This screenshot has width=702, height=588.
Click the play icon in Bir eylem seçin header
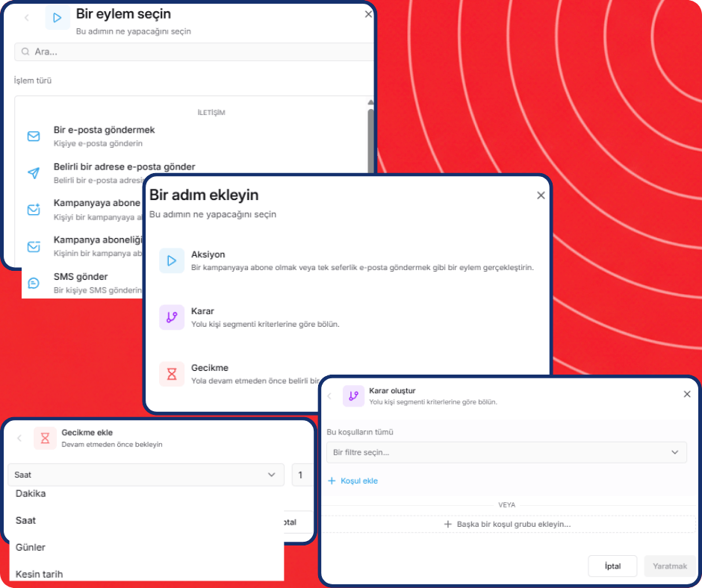58,18
